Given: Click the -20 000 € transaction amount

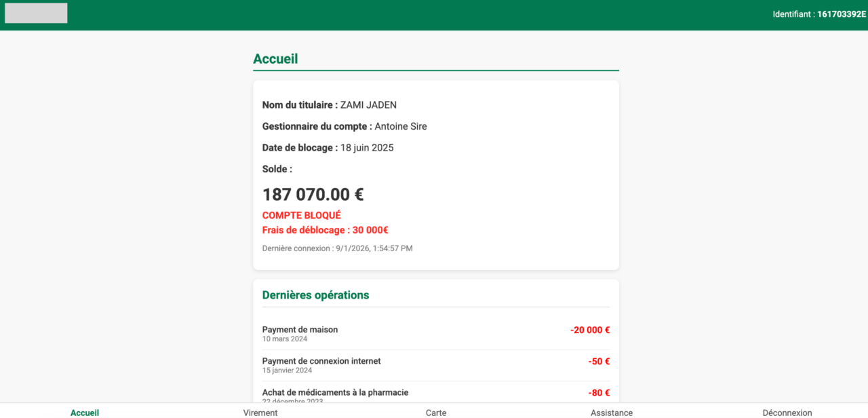Looking at the screenshot, I should 590,330.
